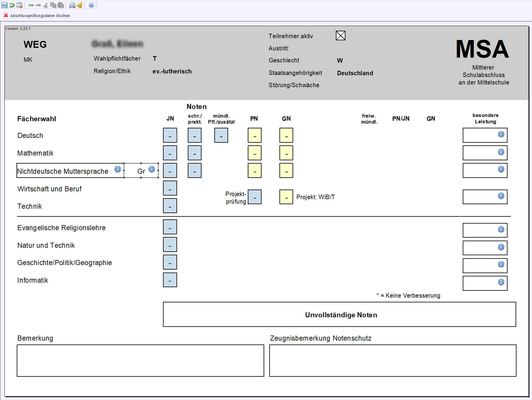This screenshot has height=400, width=532.
Task: Click the form icon with red badge
Action: tap(19, 5)
